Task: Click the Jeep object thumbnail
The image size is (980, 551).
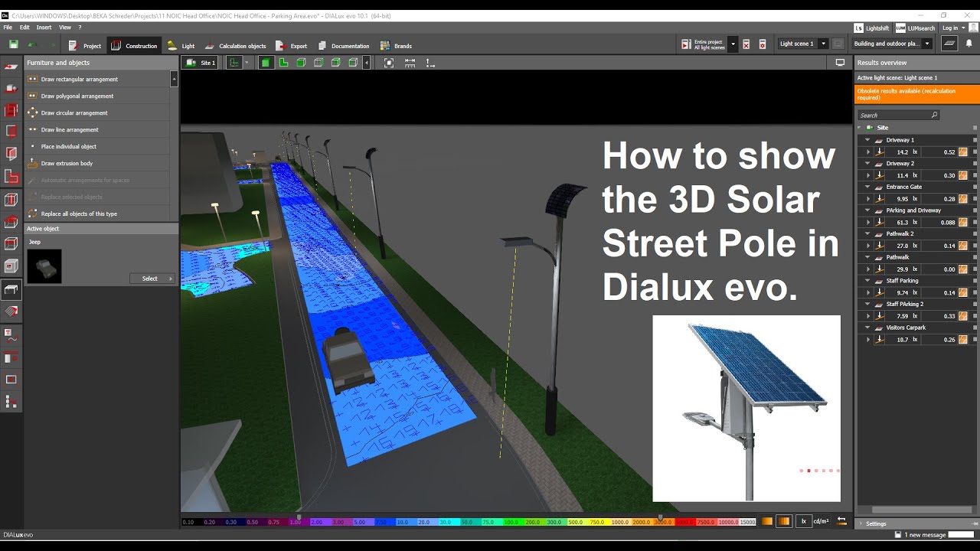Action: click(44, 266)
